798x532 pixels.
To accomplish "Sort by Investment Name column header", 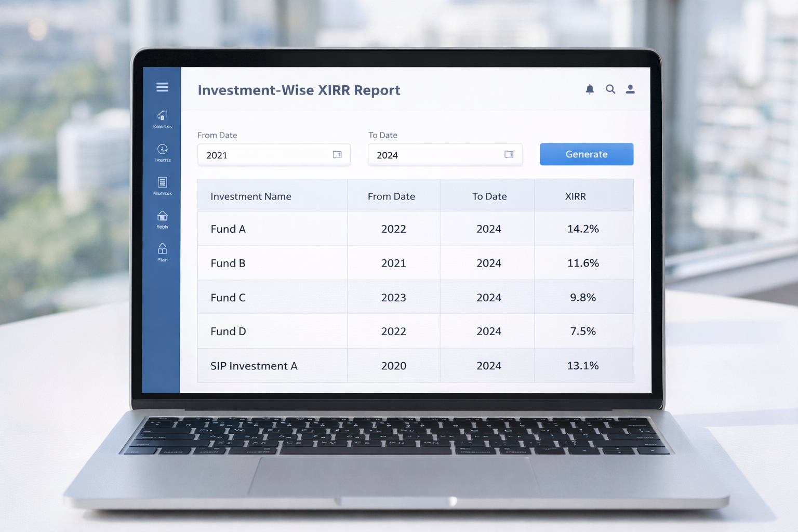I will click(x=250, y=196).
